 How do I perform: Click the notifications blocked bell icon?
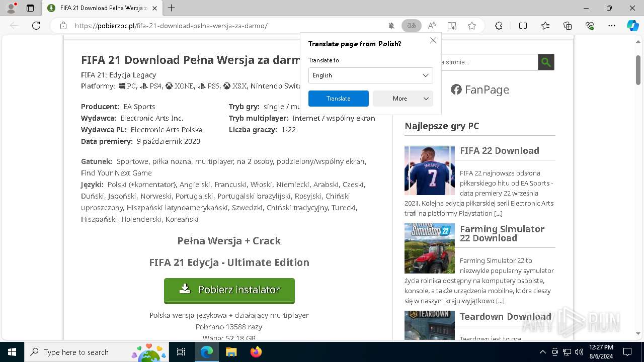click(391, 26)
